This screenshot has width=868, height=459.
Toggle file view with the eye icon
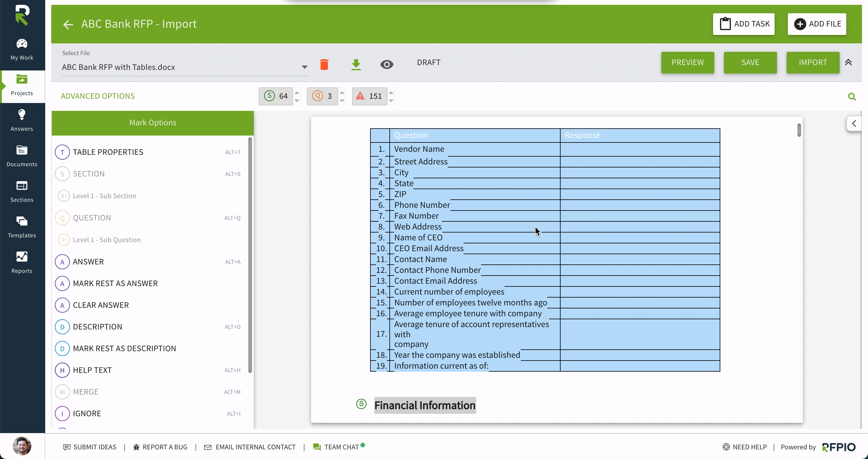coord(387,64)
